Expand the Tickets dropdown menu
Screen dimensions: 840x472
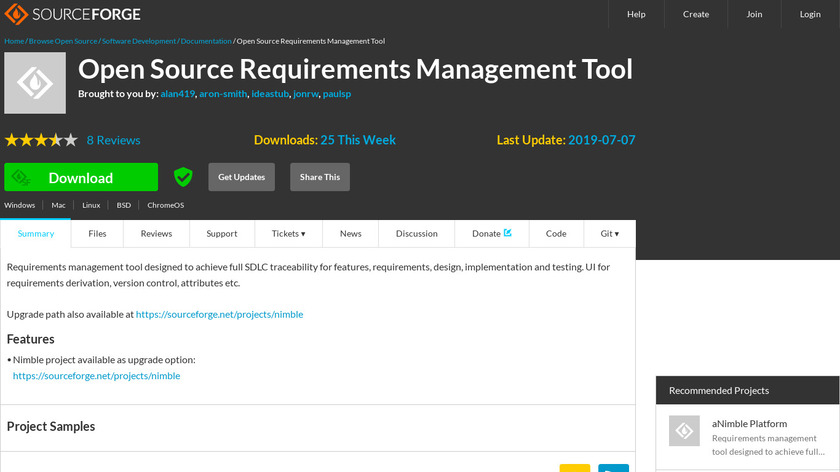pos(288,234)
